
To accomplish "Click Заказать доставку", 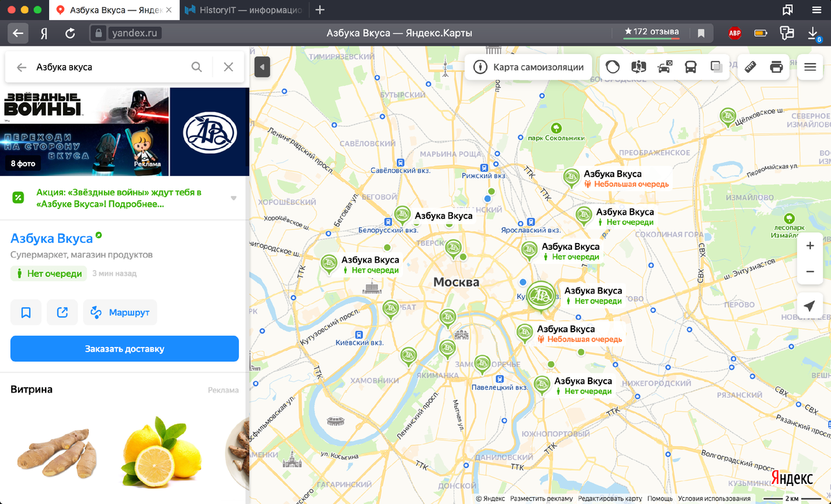I will [x=125, y=349].
